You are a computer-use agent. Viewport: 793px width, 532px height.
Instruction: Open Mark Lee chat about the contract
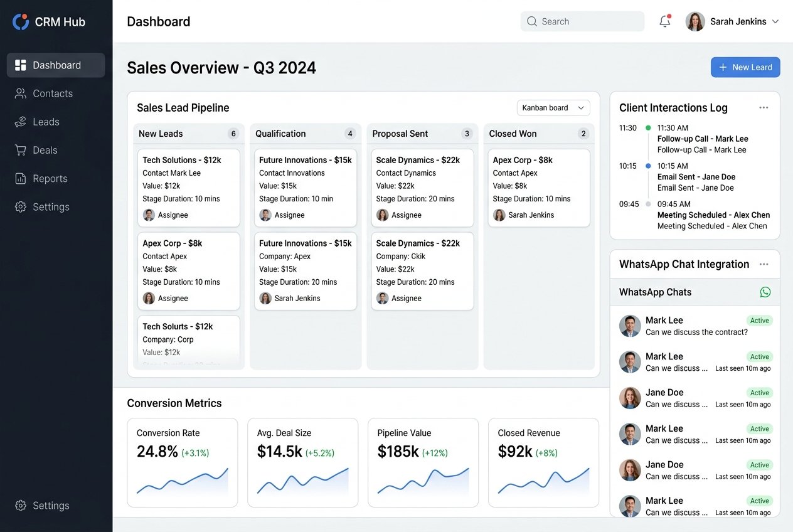[x=695, y=326]
